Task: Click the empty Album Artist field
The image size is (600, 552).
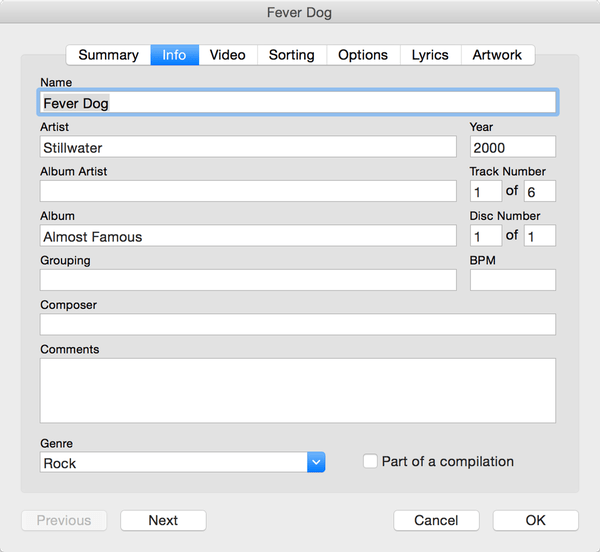Action: [248, 191]
